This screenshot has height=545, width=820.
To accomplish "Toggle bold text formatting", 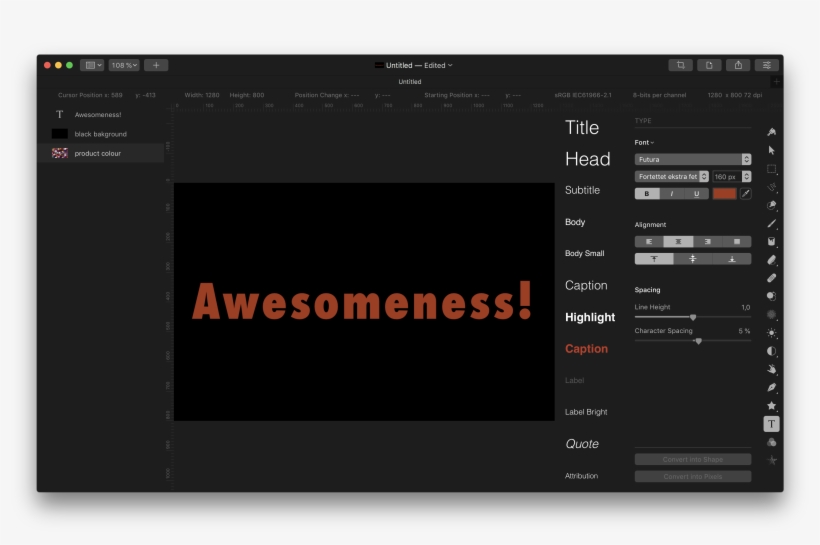I will pyautogui.click(x=646, y=194).
